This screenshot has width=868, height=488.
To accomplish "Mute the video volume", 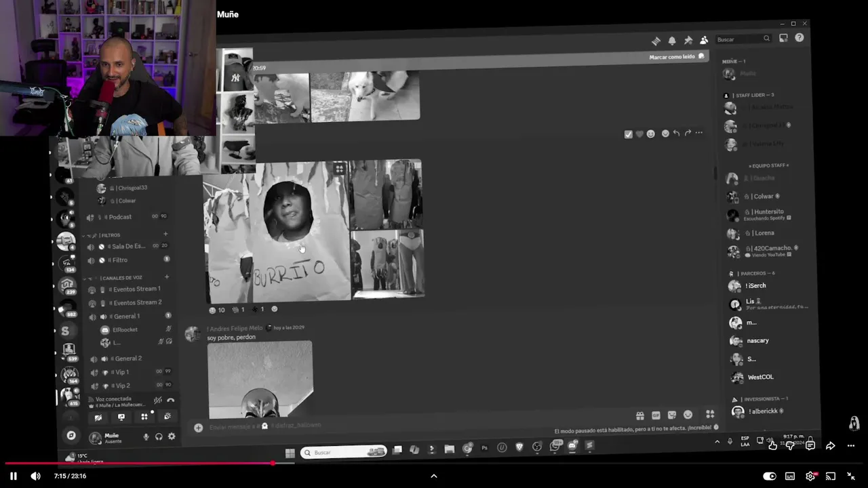I will (36, 476).
